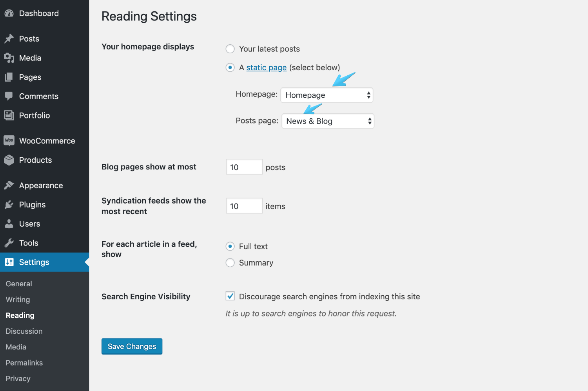This screenshot has width=588, height=391.
Task: Click the Appearance paintbrush icon
Action: pyautogui.click(x=9, y=185)
